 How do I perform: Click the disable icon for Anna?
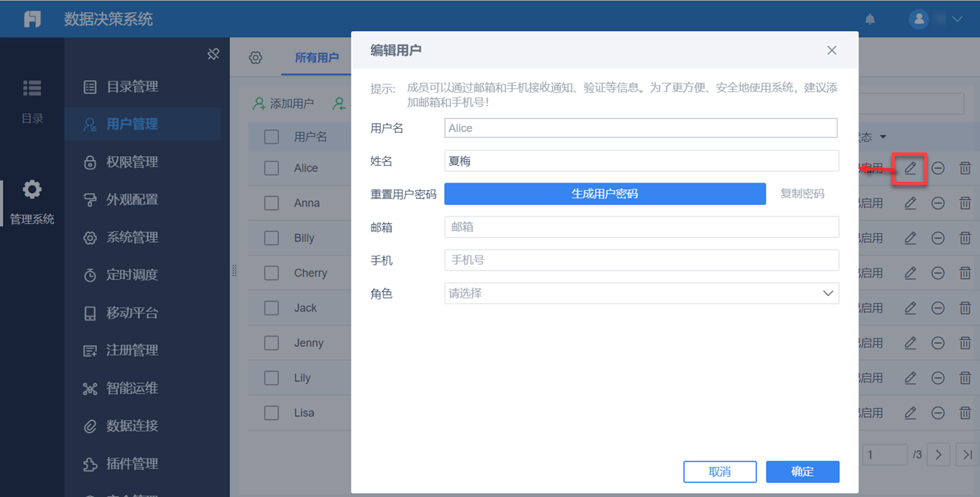[x=938, y=203]
